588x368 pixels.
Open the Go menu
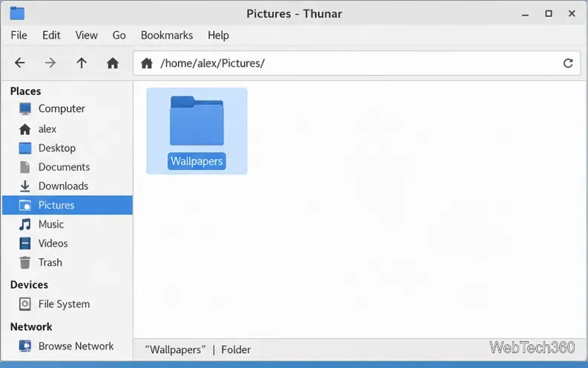pyautogui.click(x=119, y=36)
